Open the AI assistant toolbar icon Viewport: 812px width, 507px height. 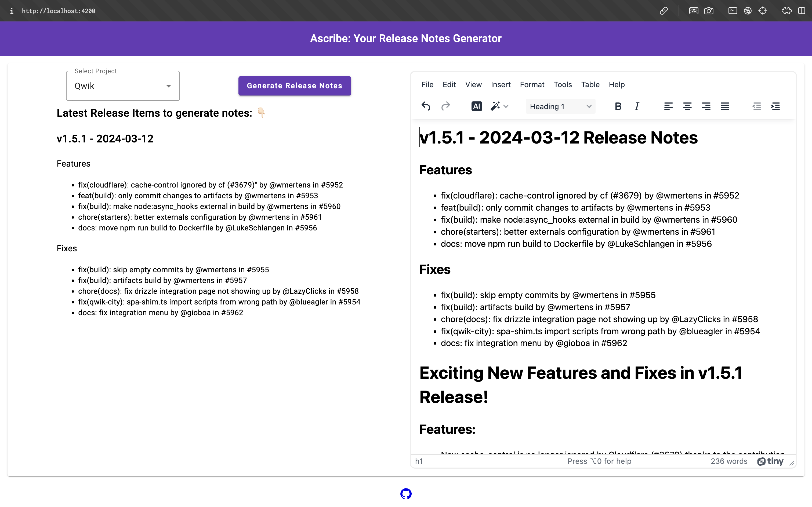point(476,106)
